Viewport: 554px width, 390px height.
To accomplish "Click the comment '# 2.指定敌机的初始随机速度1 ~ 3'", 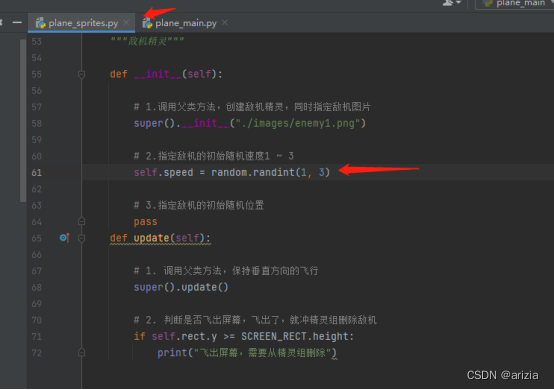I will [213, 156].
